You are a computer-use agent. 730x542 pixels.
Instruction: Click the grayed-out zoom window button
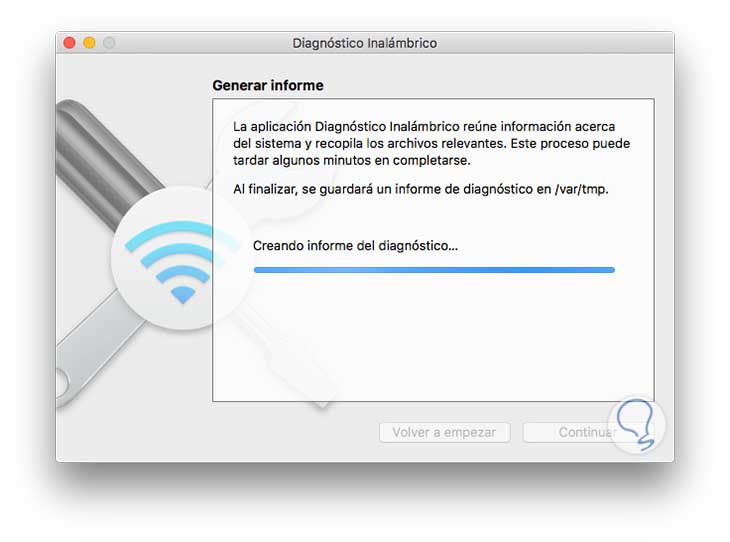[109, 43]
